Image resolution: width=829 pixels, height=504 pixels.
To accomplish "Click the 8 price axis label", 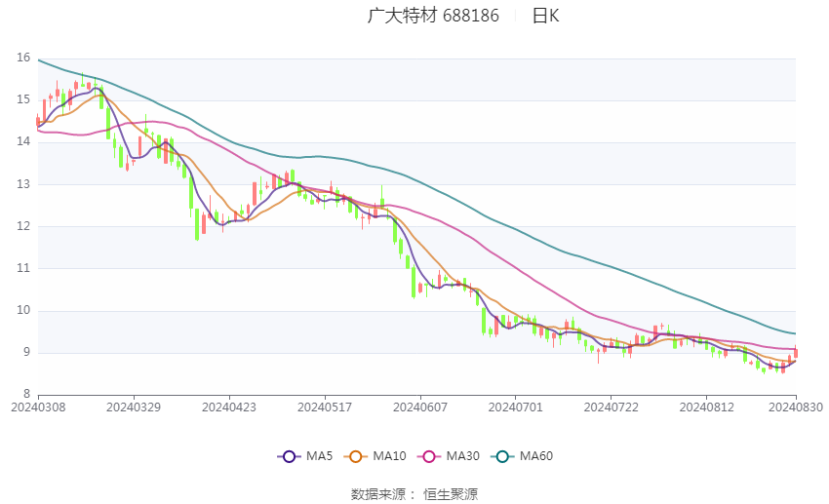I will click(x=26, y=394).
